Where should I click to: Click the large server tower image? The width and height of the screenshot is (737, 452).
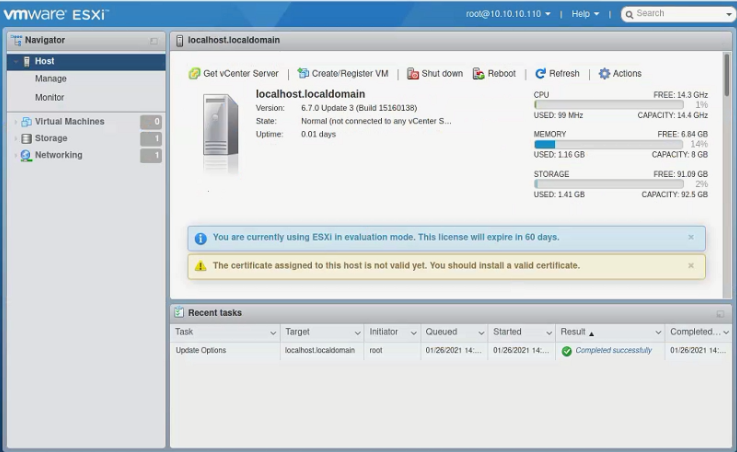(220, 125)
